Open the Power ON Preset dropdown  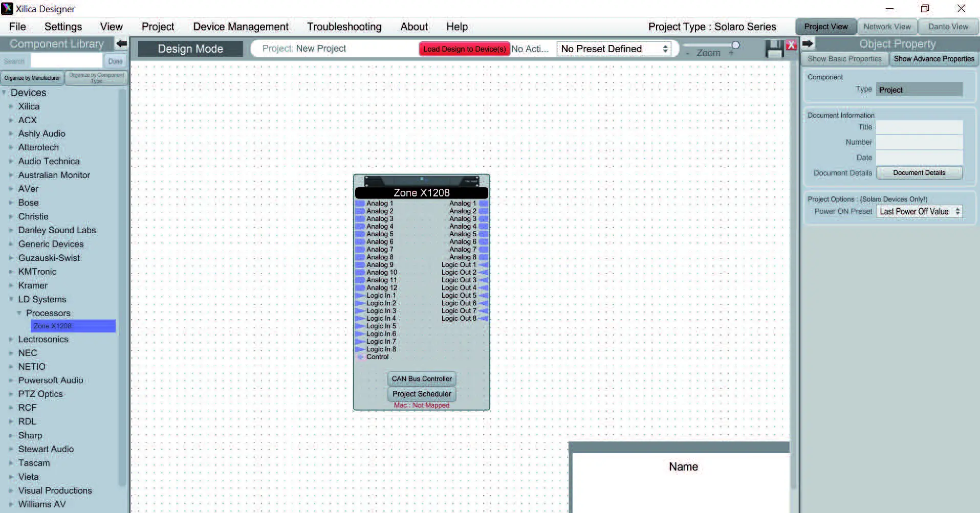pos(920,211)
